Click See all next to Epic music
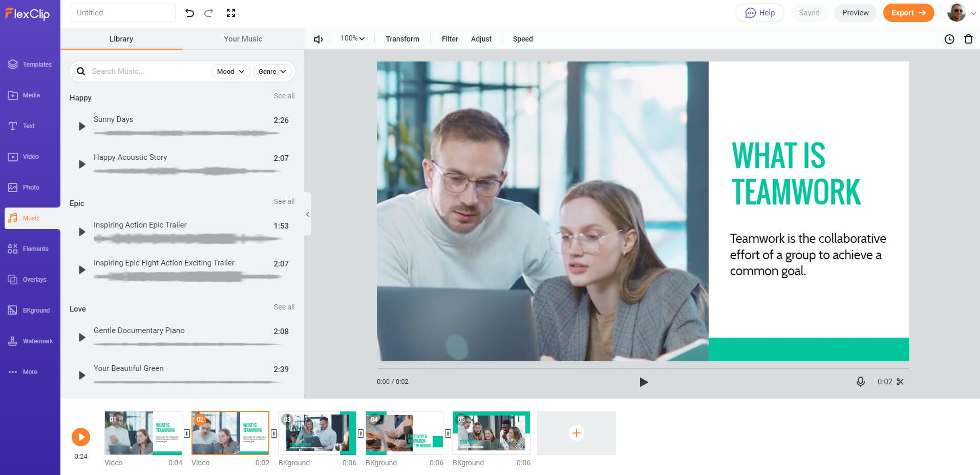The height and width of the screenshot is (475, 980). click(284, 201)
